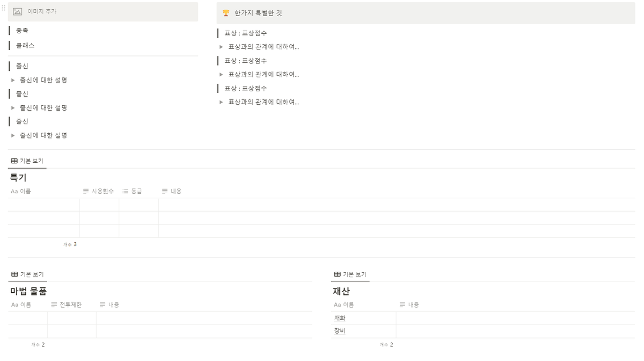Open the 재화 row in 재산
This screenshot has height=361, width=644.
(x=340, y=318)
